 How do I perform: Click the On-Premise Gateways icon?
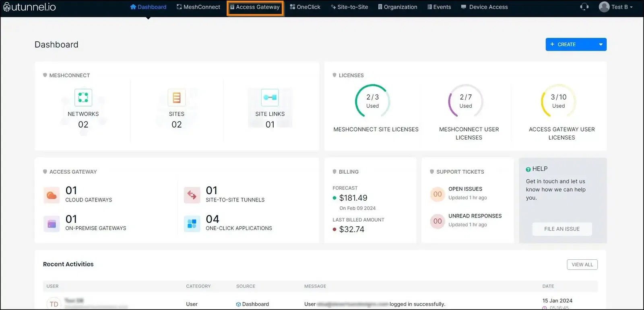click(52, 224)
